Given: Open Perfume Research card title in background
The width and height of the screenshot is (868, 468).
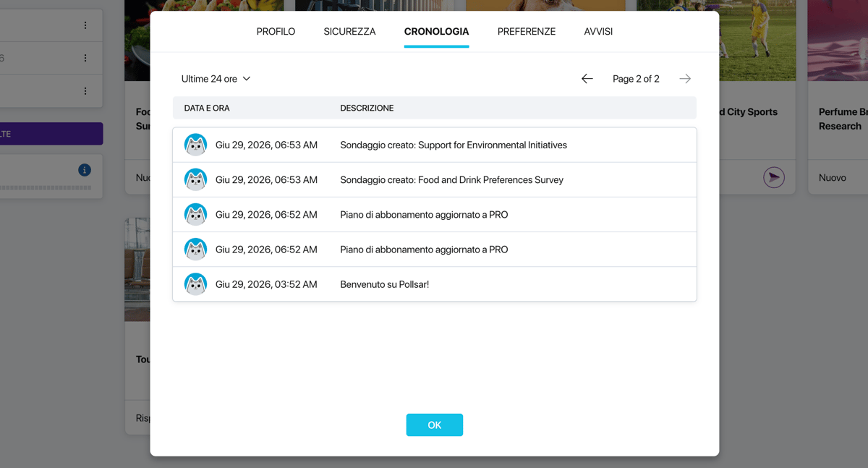Looking at the screenshot, I should click(843, 119).
